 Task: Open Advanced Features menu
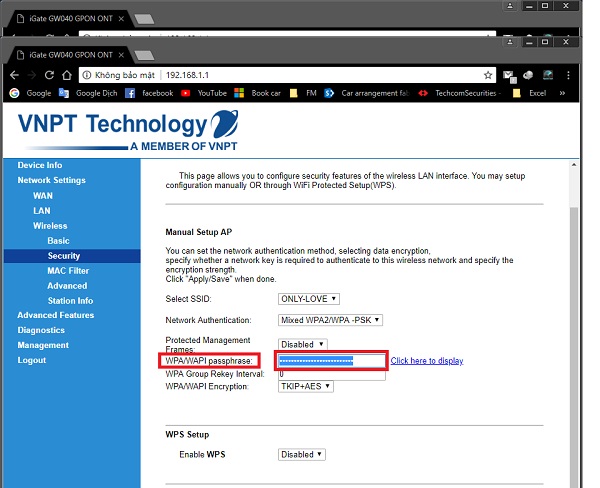click(x=56, y=315)
